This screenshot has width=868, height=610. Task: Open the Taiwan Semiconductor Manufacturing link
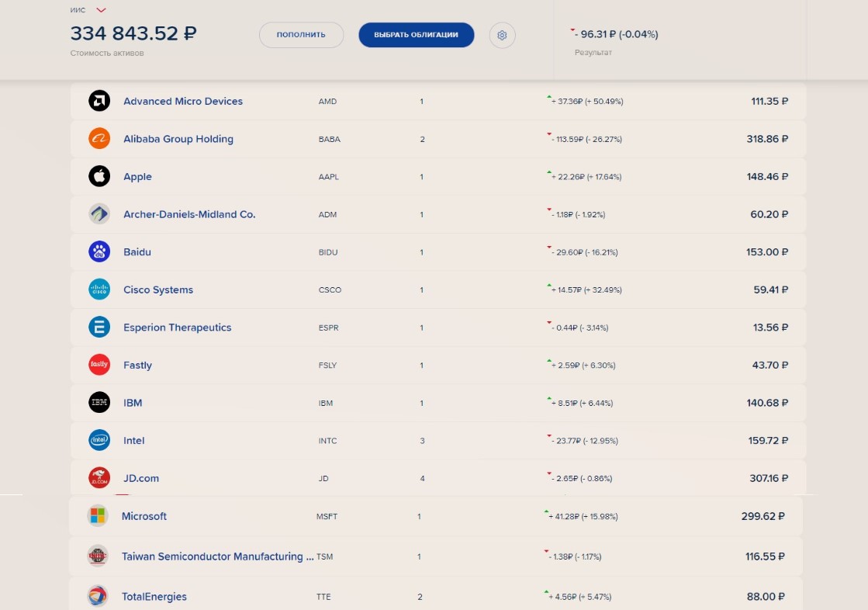(217, 556)
